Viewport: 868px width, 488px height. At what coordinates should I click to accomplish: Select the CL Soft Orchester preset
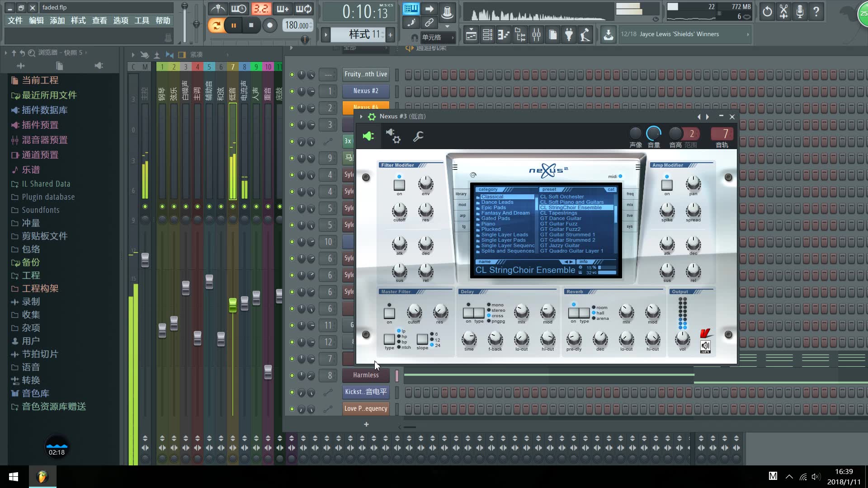(562, 197)
